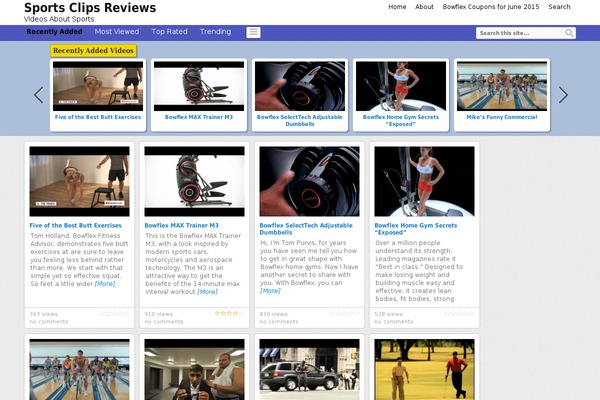Click no comments under SelectTech Dumbbells card
600x400 pixels.
click(279, 322)
